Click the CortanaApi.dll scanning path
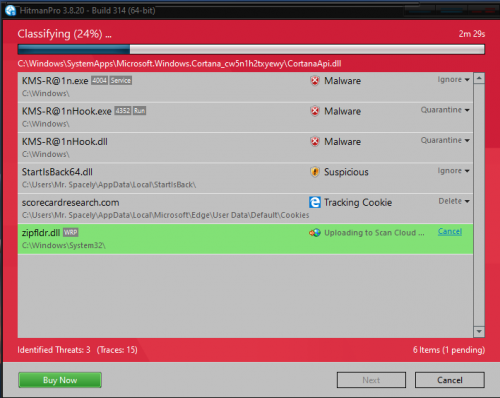 (x=179, y=64)
